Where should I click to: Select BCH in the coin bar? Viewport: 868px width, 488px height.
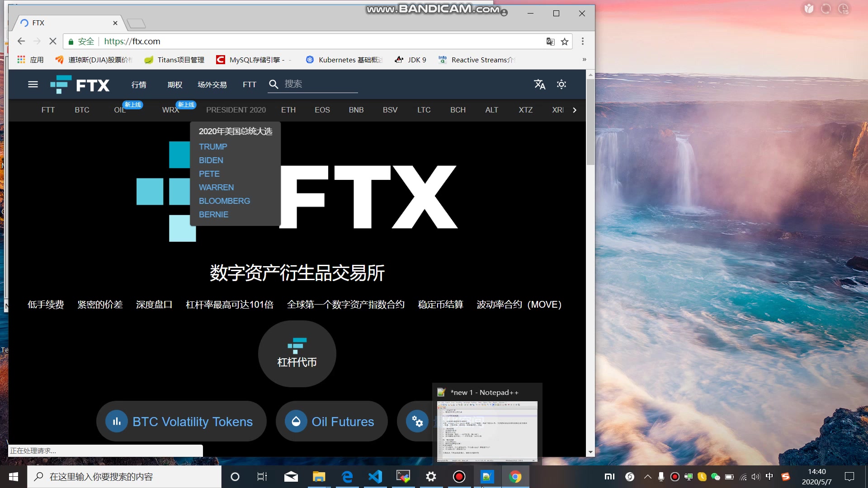coord(458,110)
